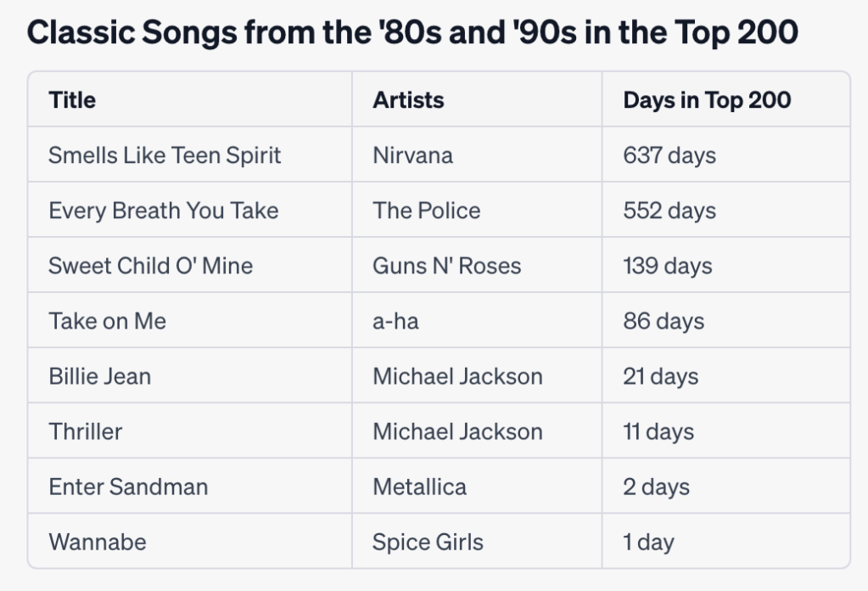Click the Nirvana artist cell
Screen dimensions: 868x591
point(412,155)
